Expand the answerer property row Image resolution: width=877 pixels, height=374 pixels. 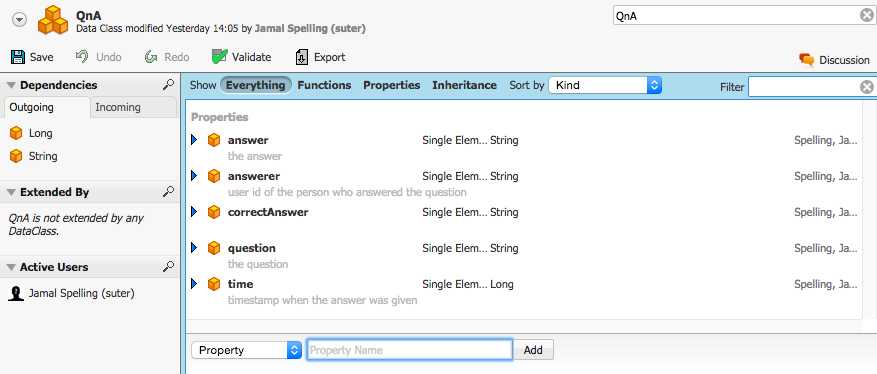point(195,176)
